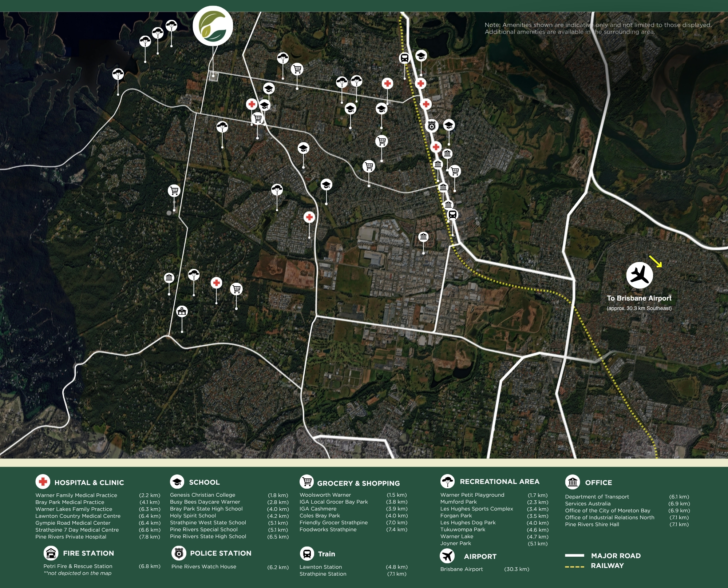The height and width of the screenshot is (588, 728).
Task: Click 'Tukuwompa Park' entry
Action: click(463, 529)
